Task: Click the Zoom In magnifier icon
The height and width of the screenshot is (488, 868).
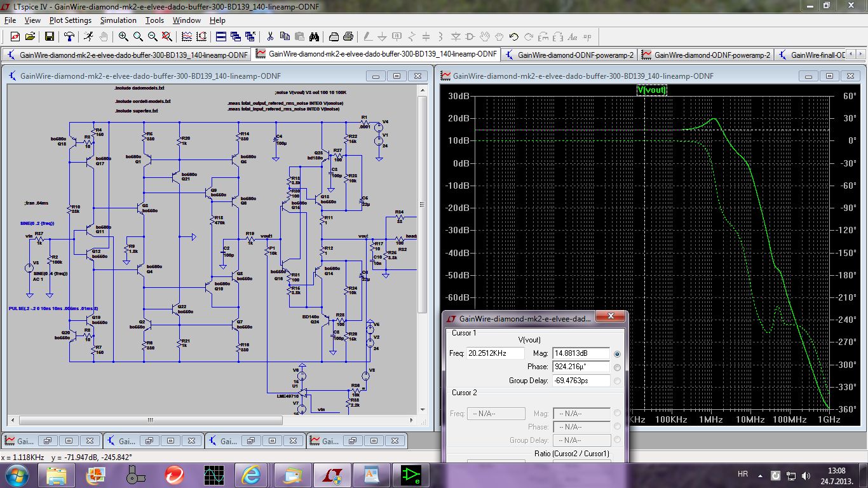Action: click(123, 36)
